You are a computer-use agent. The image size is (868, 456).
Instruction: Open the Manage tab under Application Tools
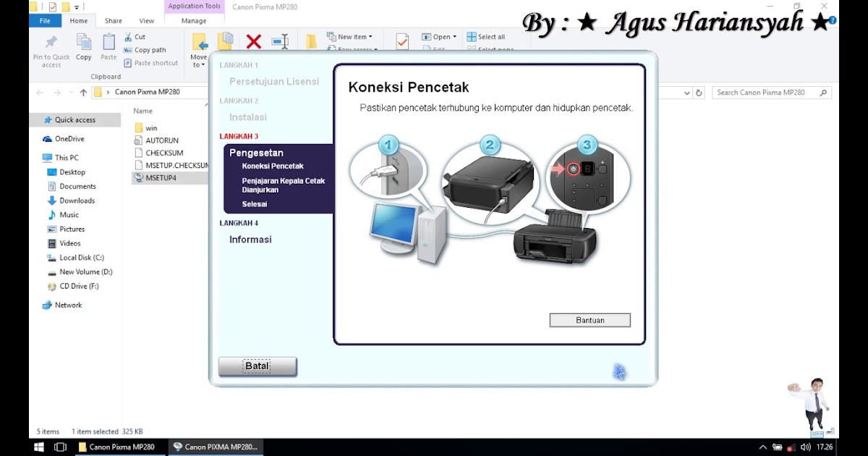pyautogui.click(x=194, y=21)
